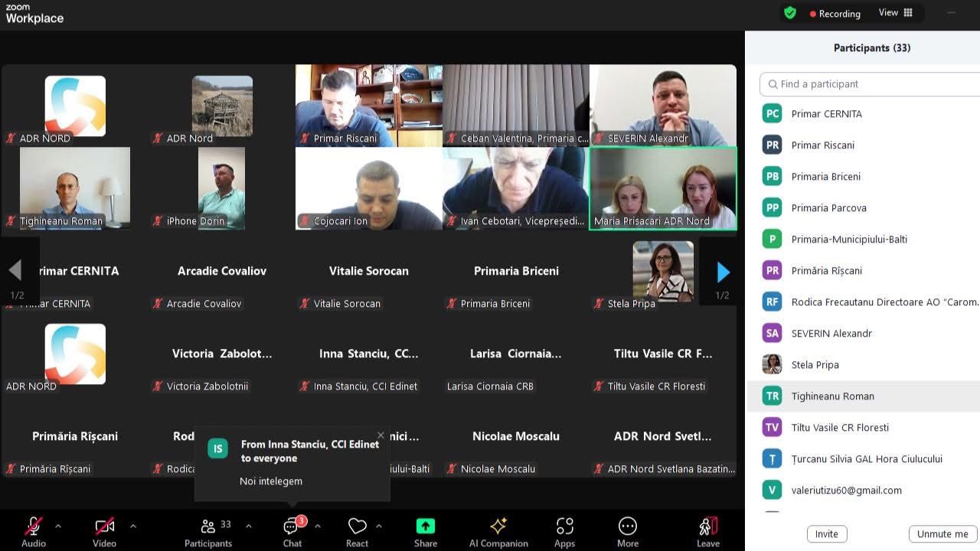Expand the Chat options caret
Image resolution: width=980 pixels, height=551 pixels.
pos(317,527)
